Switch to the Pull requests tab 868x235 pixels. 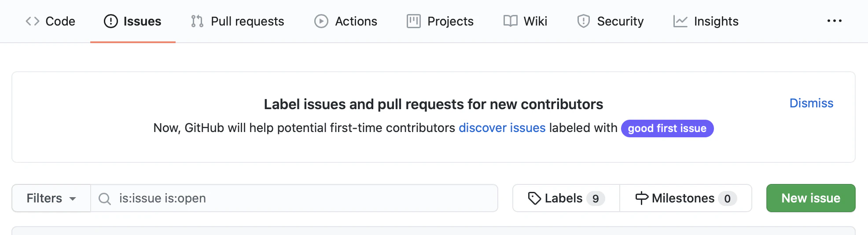click(247, 21)
